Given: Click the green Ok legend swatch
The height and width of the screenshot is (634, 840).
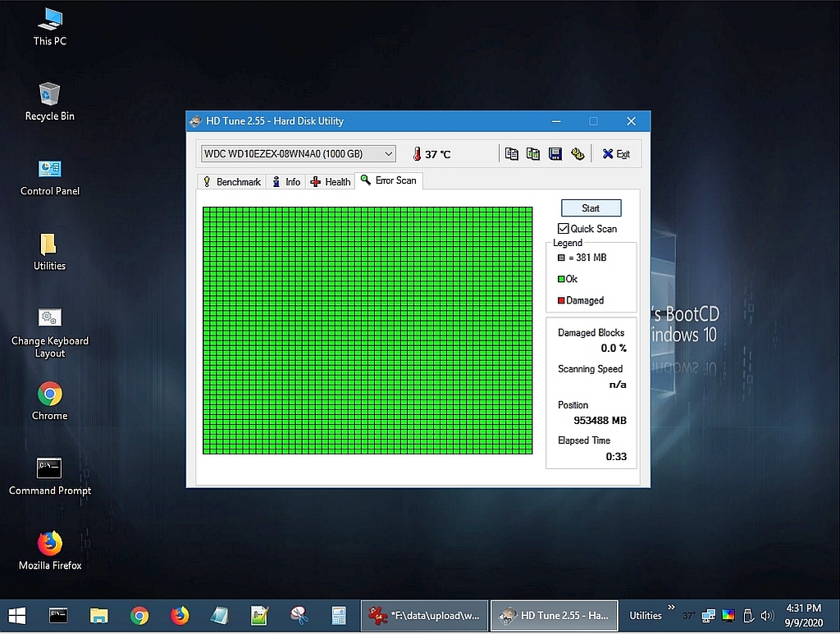Looking at the screenshot, I should point(561,279).
